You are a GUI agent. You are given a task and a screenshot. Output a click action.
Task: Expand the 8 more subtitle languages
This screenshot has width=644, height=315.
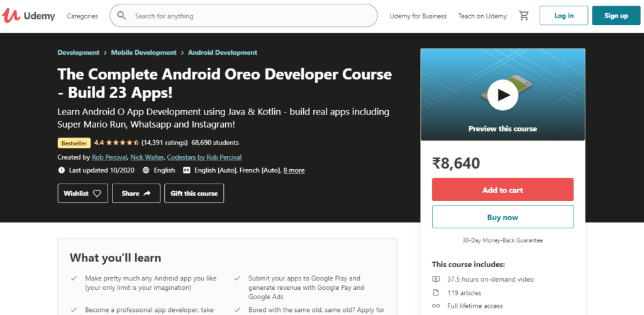tap(294, 170)
